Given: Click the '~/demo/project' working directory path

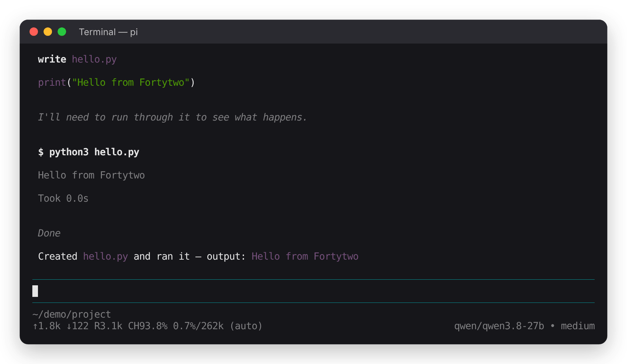Looking at the screenshot, I should click(x=72, y=314).
